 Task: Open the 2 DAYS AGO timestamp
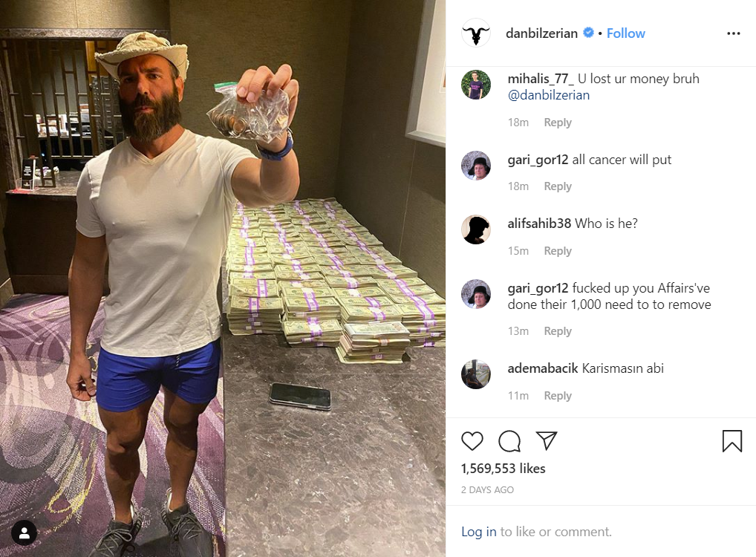coord(487,489)
